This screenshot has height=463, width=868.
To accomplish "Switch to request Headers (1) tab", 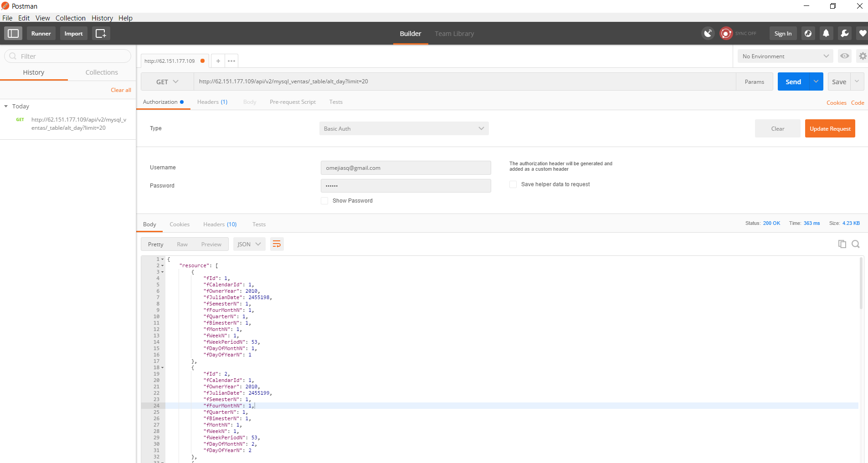I will pos(212,102).
